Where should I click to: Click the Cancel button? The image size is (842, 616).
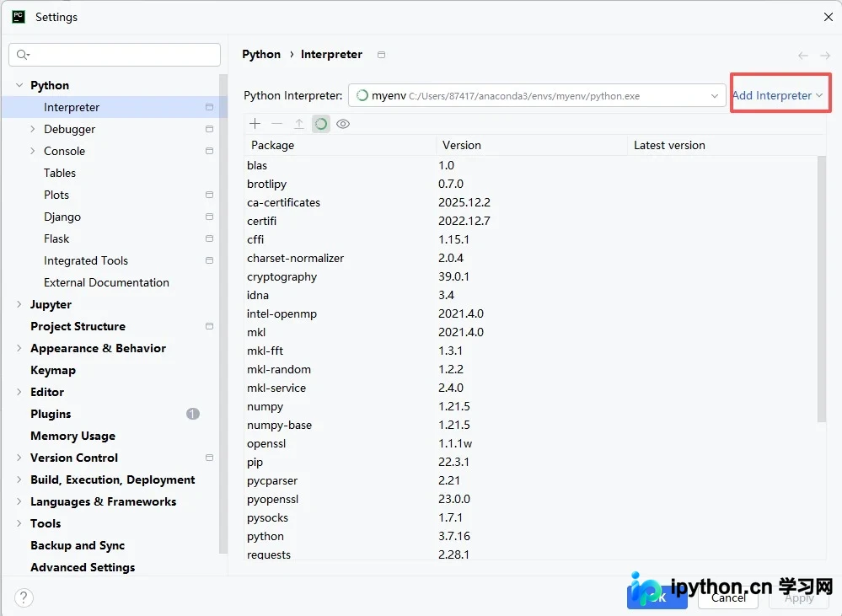[728, 597]
